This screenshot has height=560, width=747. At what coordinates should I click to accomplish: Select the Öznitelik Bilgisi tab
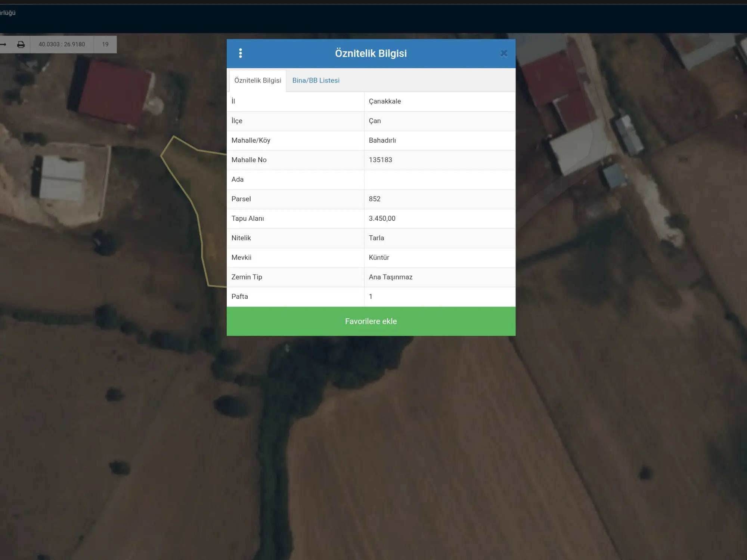pos(258,80)
